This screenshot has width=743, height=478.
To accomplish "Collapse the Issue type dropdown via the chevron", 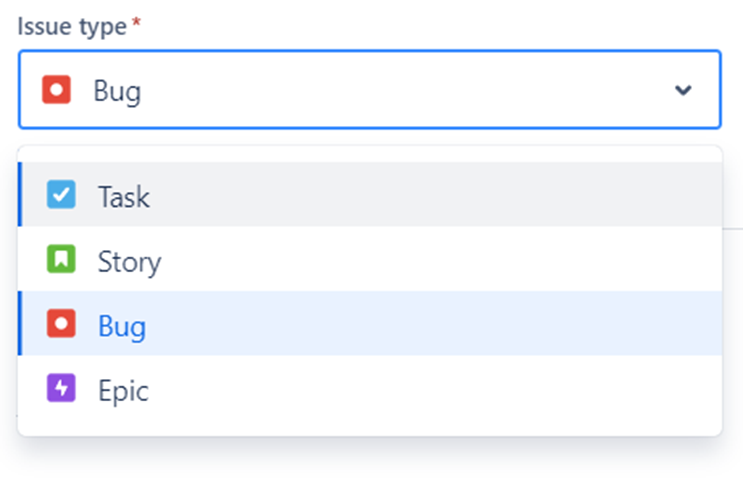I will (683, 90).
